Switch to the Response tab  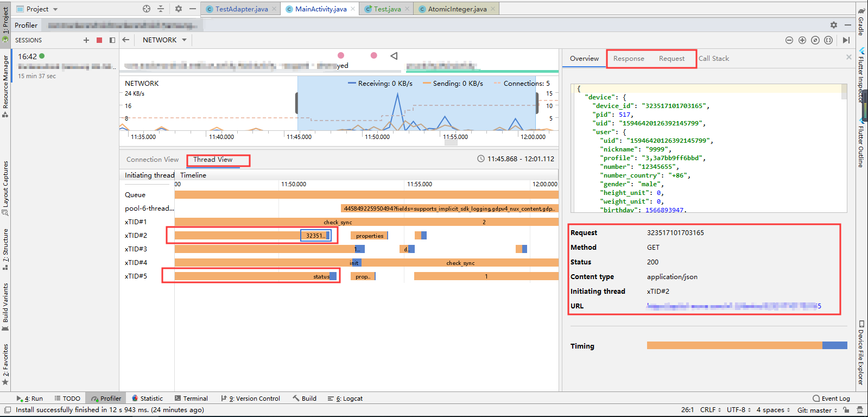[x=629, y=59]
